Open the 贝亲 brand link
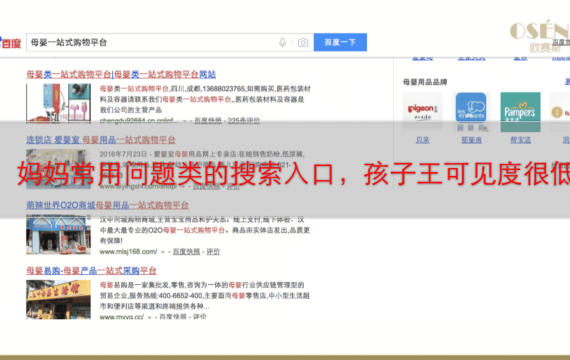Screen dimensions: 570x360 (x=422, y=140)
